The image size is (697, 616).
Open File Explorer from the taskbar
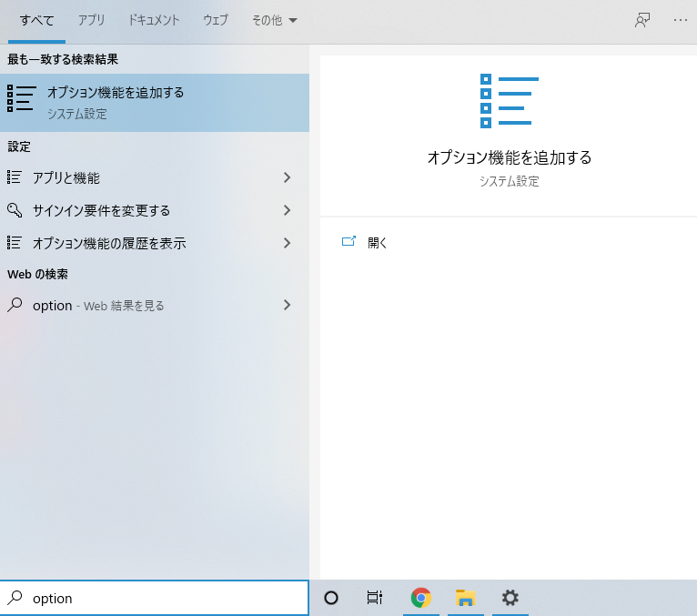point(465,598)
